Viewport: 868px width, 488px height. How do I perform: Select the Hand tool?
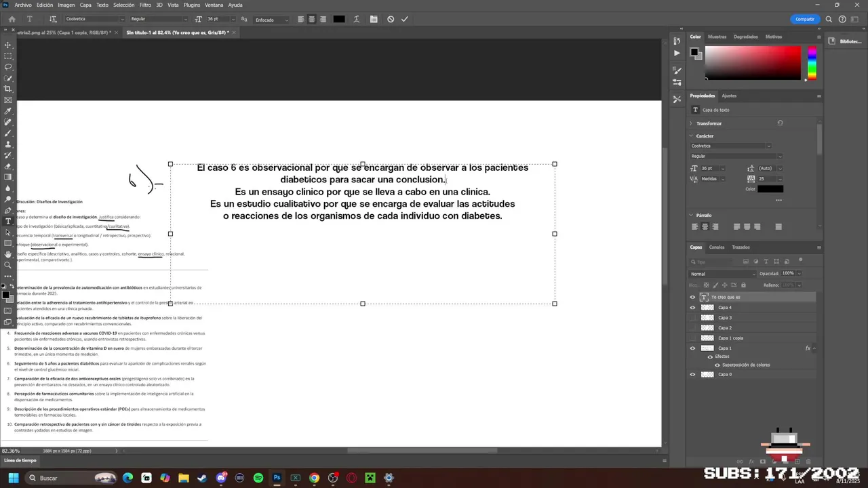[8, 254]
